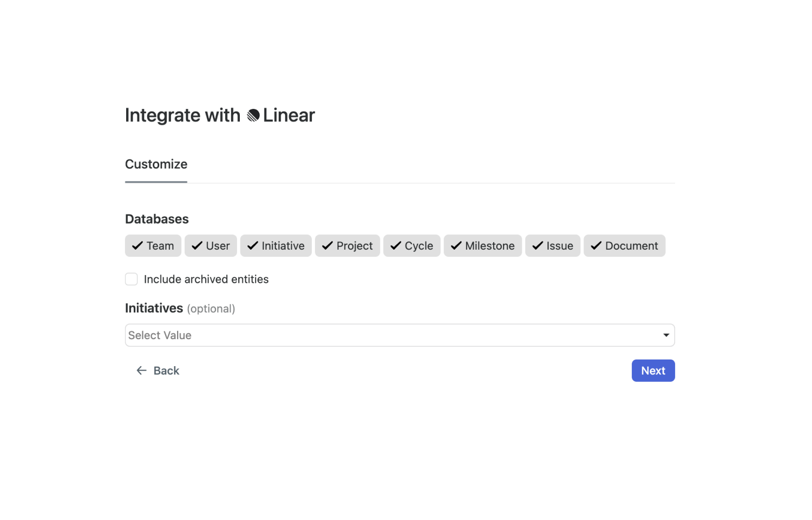Viewport: 812px width, 520px height.
Task: Click the Linear logo icon in heading
Action: point(253,115)
